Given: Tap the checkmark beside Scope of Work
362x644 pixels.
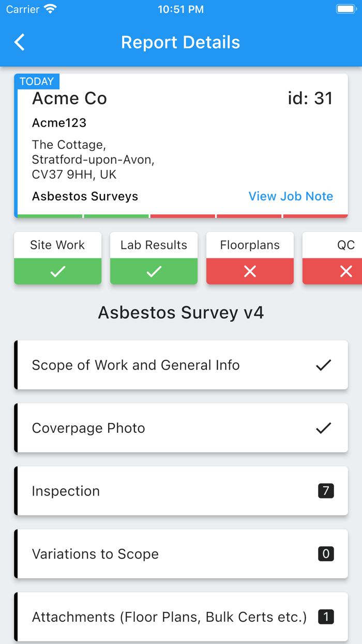Looking at the screenshot, I should [323, 365].
